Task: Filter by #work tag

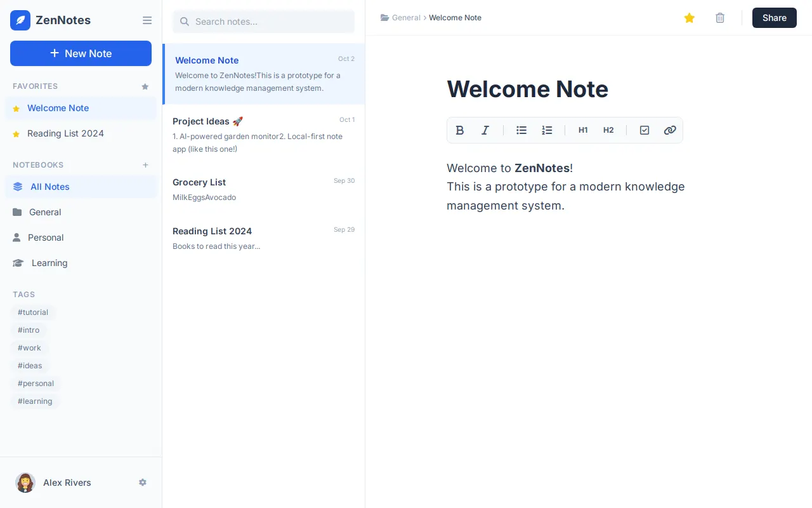Action: point(29,348)
